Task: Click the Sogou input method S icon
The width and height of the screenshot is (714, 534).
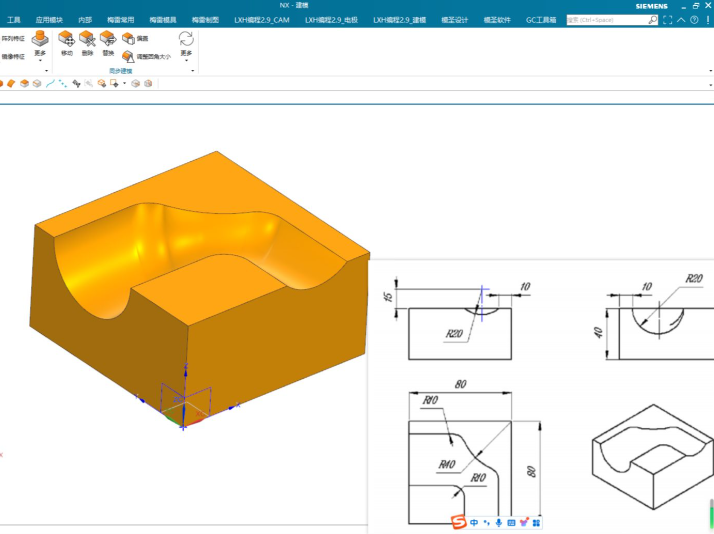Action: pos(459,522)
